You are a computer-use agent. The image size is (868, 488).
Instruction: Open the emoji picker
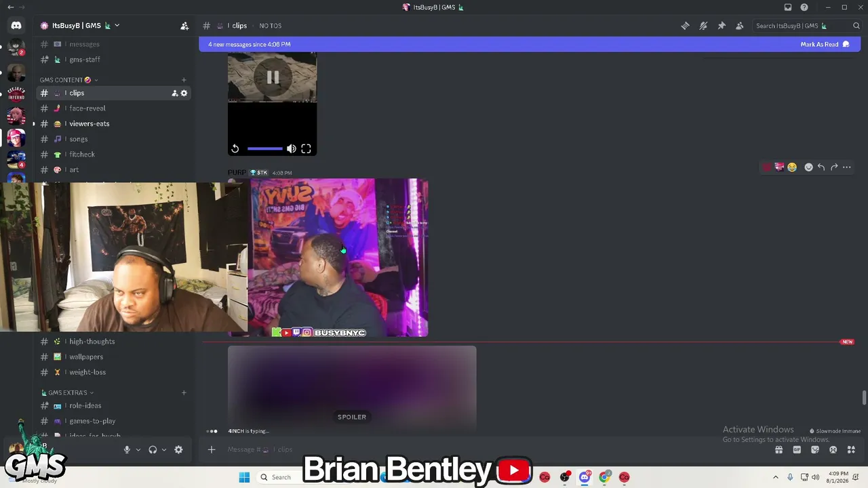tap(833, 449)
